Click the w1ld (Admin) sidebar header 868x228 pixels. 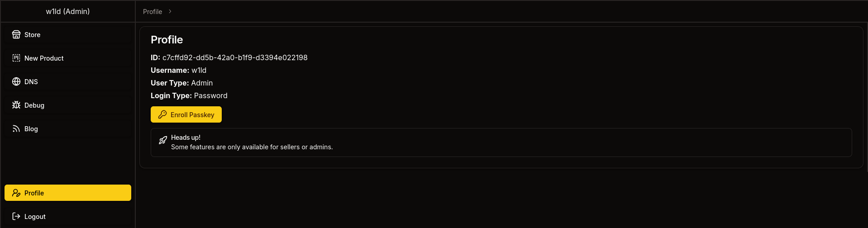[68, 12]
